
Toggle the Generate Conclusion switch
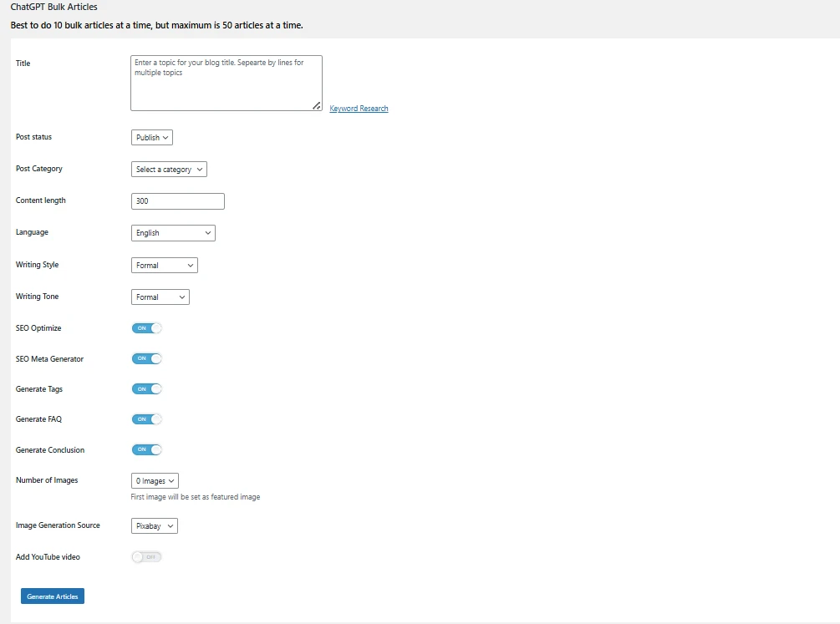point(147,449)
